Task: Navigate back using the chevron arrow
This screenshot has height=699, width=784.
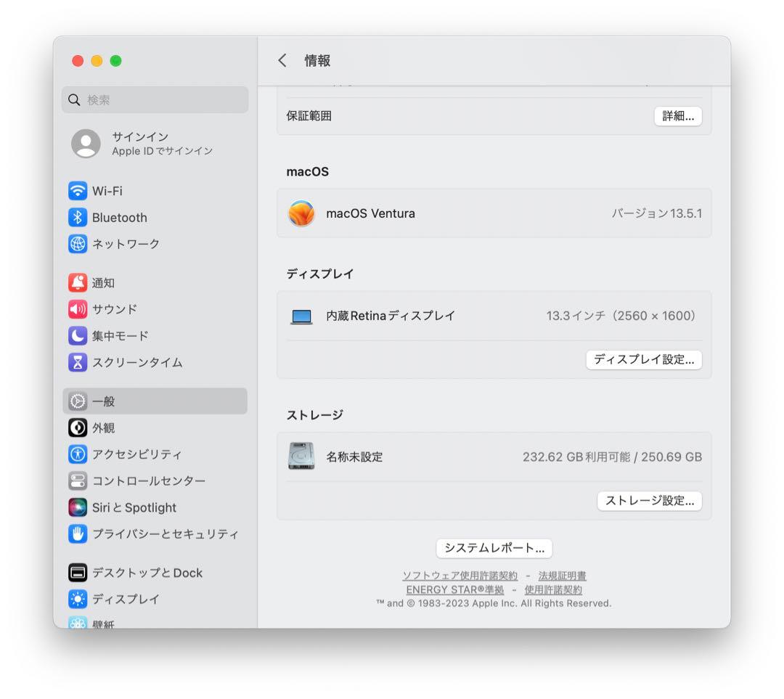Action: pos(283,61)
